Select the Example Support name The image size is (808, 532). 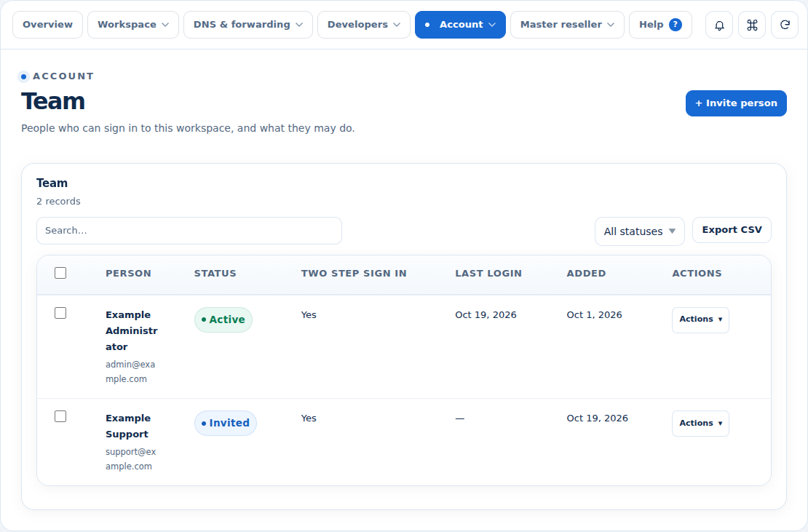pos(128,426)
